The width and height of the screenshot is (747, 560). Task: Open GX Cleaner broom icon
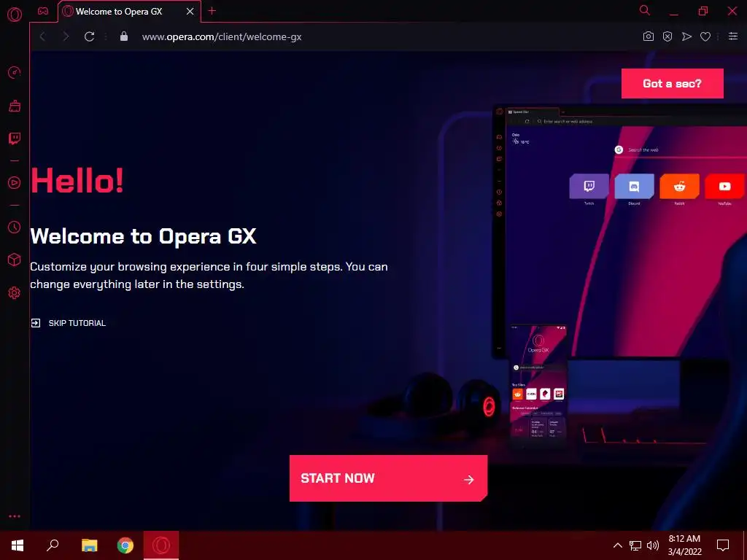(x=15, y=106)
